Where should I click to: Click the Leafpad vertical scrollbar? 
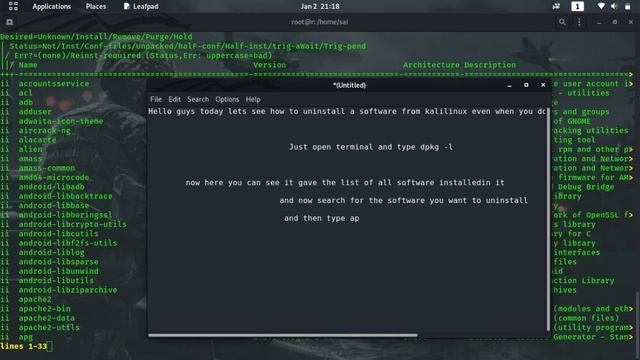coord(548,219)
